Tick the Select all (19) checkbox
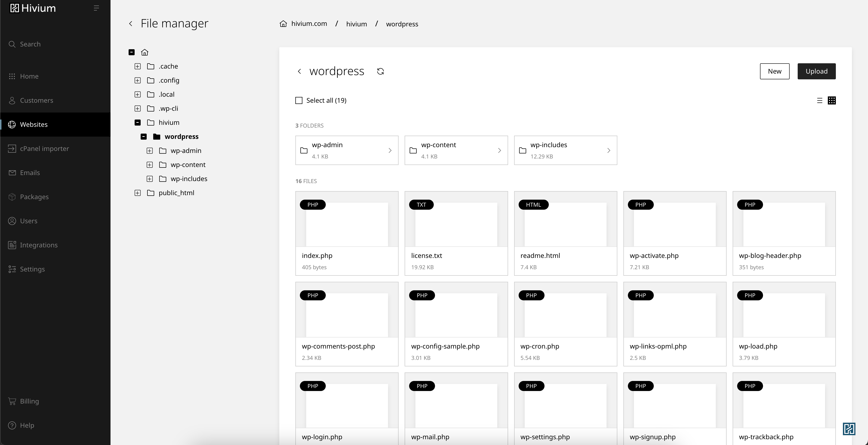 point(299,100)
